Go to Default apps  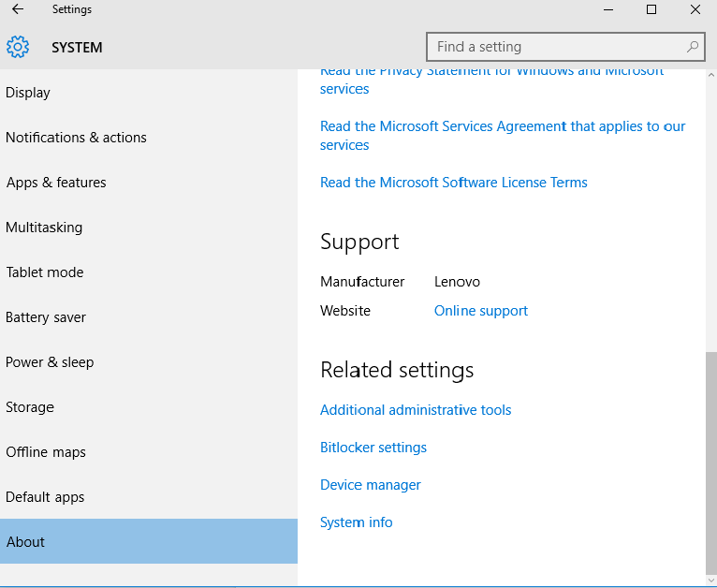click(149, 496)
